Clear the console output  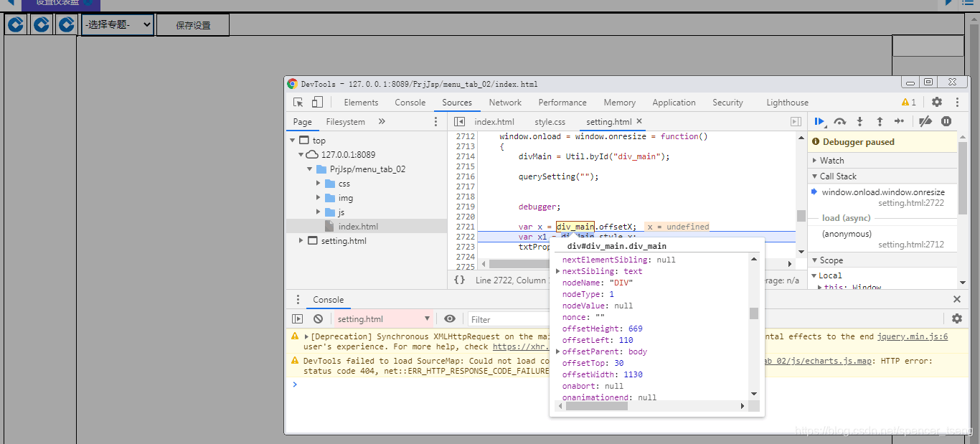(318, 318)
